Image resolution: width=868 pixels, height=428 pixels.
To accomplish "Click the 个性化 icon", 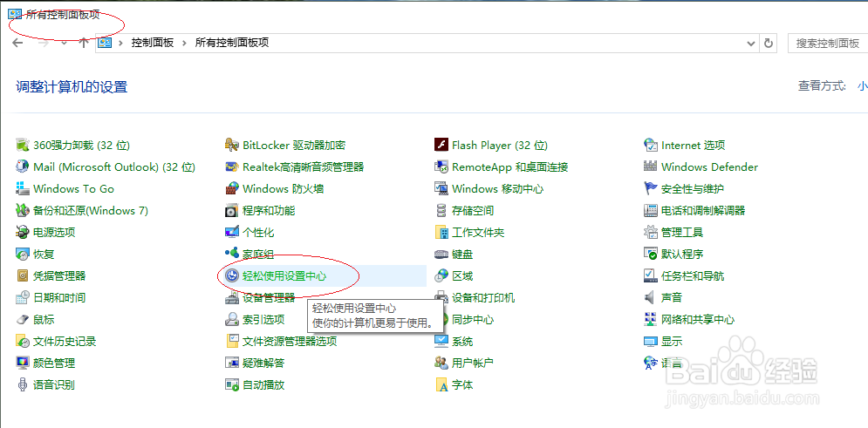I will tap(232, 232).
